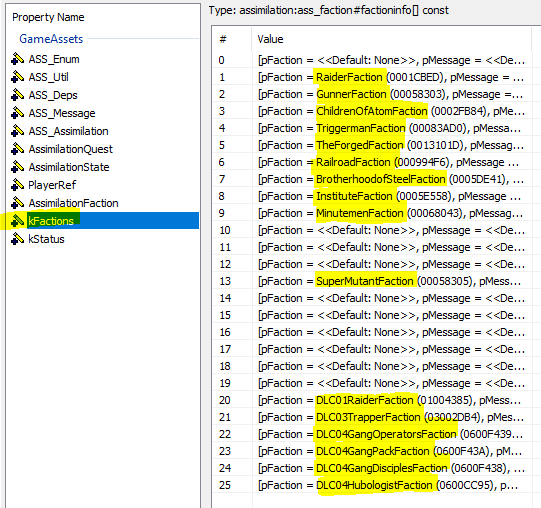Click the Property Name column header
The height and width of the screenshot is (508, 541).
(48, 17)
